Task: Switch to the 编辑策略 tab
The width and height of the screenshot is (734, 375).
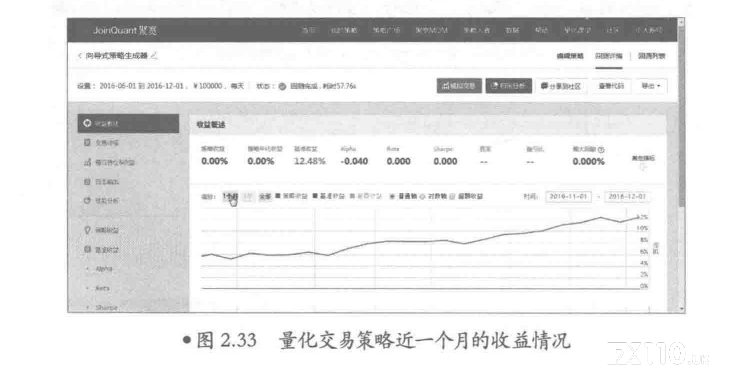Action: pyautogui.click(x=570, y=56)
